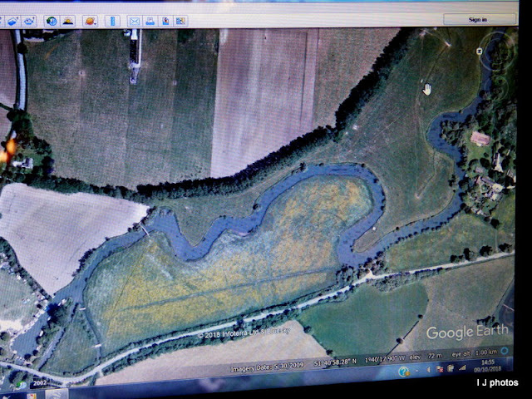Click the longitude 1°40'17.90" W readout
The height and width of the screenshot is (399, 532).
click(x=384, y=358)
